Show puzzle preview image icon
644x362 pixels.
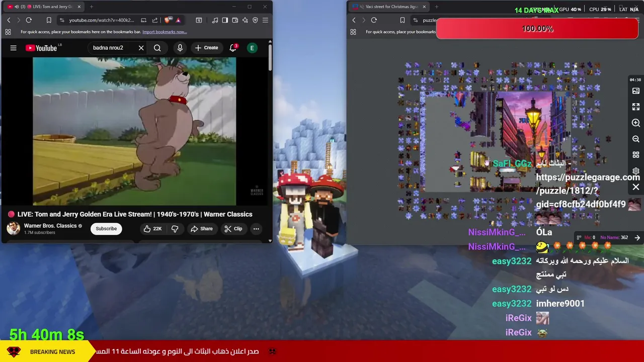tap(636, 91)
